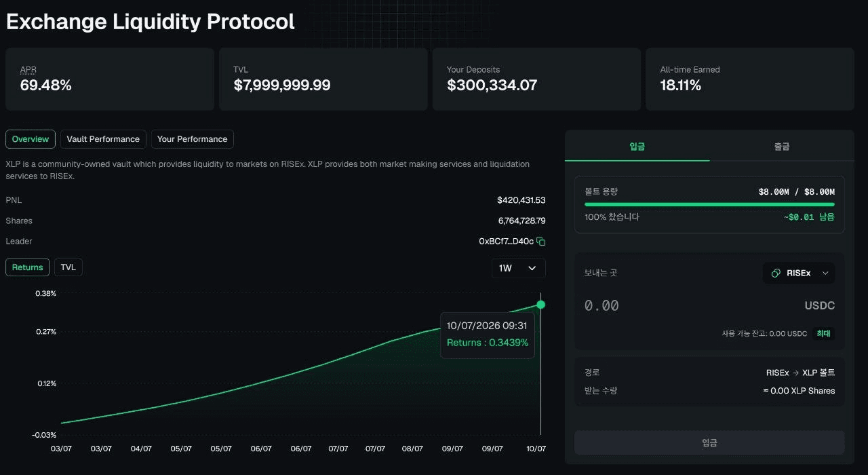
Task: Click the bottom 입금 submit button
Action: tap(709, 442)
